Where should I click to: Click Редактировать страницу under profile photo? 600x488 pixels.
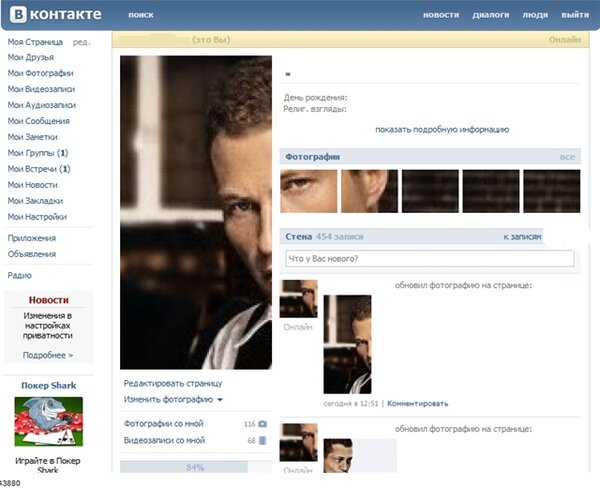(x=173, y=384)
